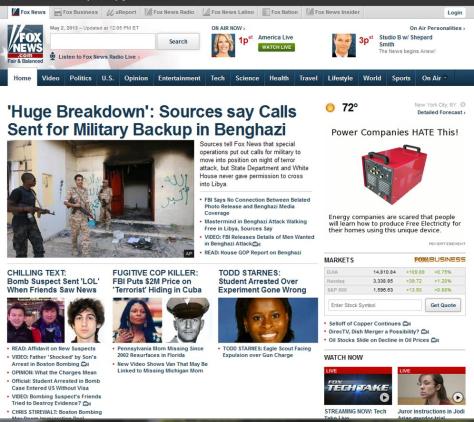This screenshot has height=422, width=474.
Task: Click weather location settings gear icon
Action: tap(463, 104)
